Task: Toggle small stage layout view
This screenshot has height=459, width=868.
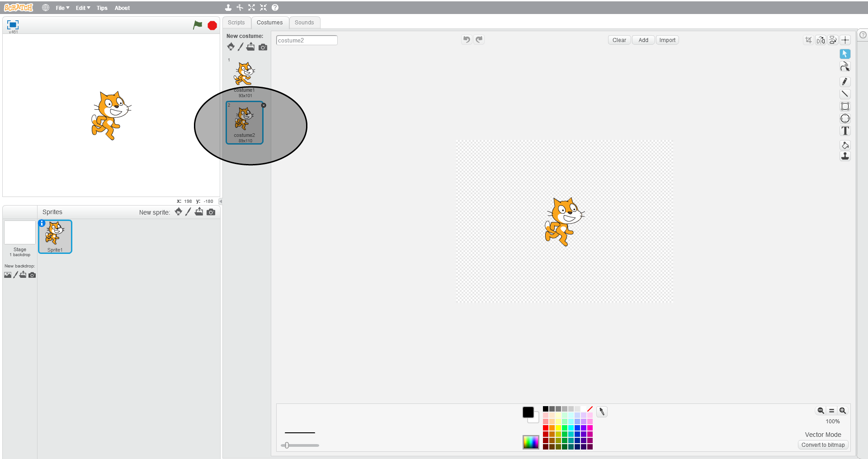Action: point(12,25)
